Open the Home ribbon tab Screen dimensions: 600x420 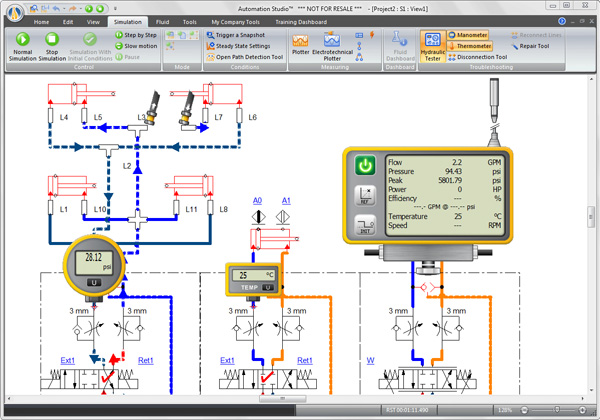[x=41, y=22]
